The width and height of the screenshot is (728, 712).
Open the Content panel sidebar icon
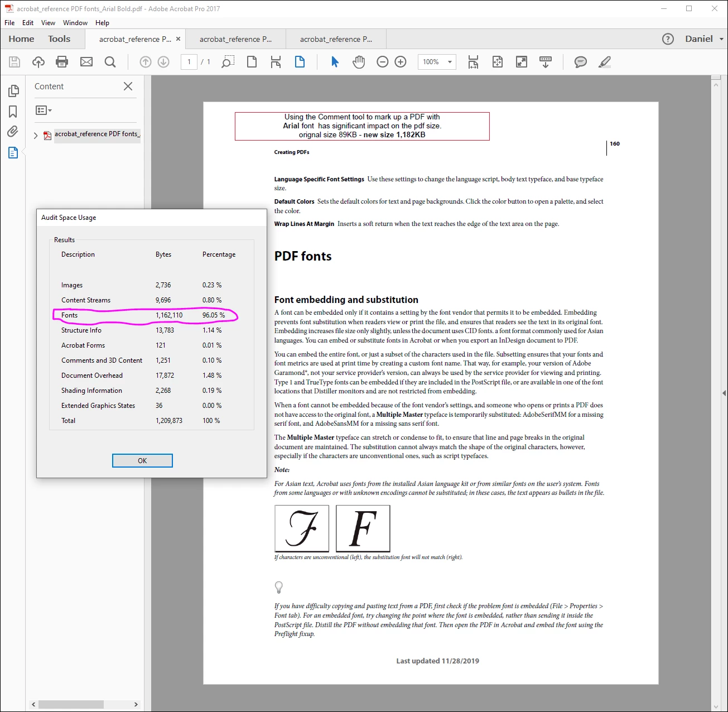(13, 152)
